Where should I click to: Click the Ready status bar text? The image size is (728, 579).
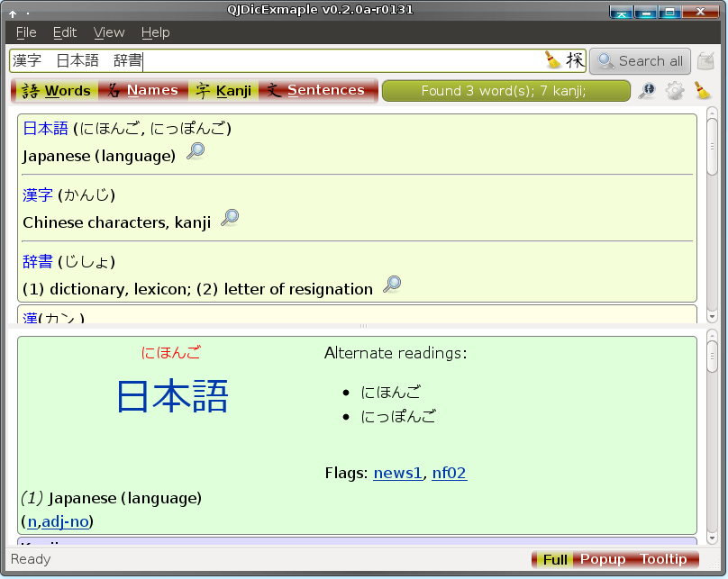[x=31, y=559]
